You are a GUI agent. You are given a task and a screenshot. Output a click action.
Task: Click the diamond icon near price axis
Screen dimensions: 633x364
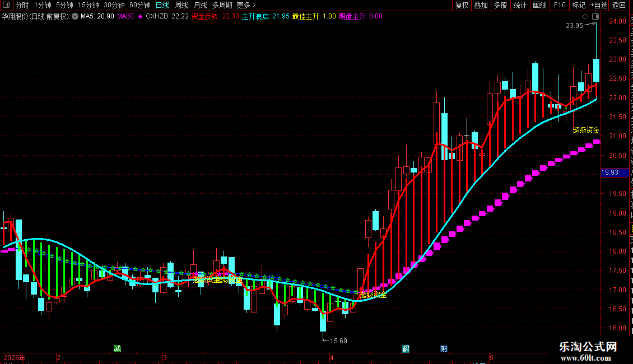tap(585, 17)
